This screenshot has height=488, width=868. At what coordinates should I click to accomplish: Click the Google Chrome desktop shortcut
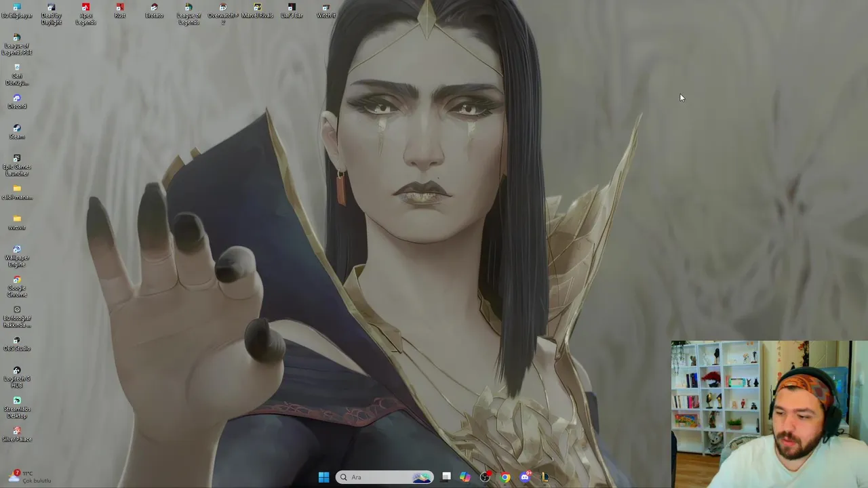[x=17, y=287]
